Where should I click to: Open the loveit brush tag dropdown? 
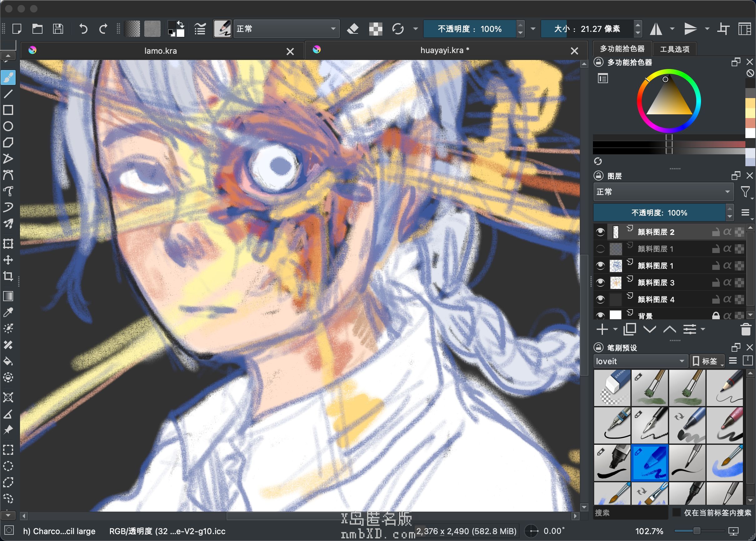click(640, 361)
